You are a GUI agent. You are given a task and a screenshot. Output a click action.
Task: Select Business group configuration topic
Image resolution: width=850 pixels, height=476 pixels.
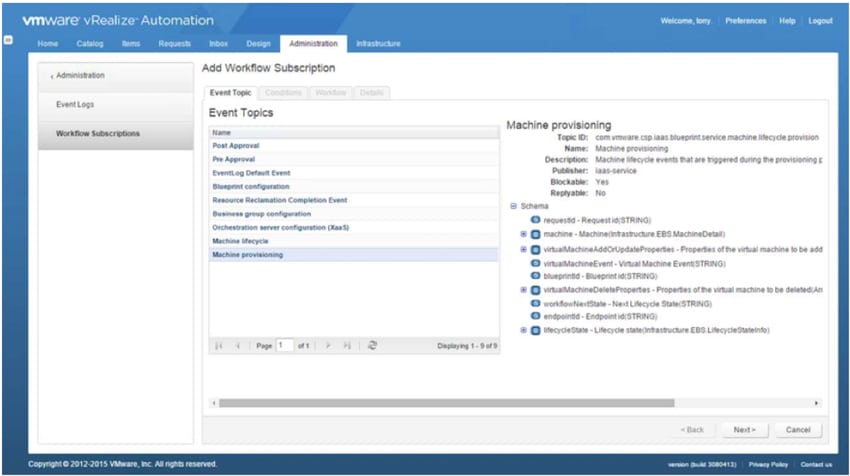[354, 214]
